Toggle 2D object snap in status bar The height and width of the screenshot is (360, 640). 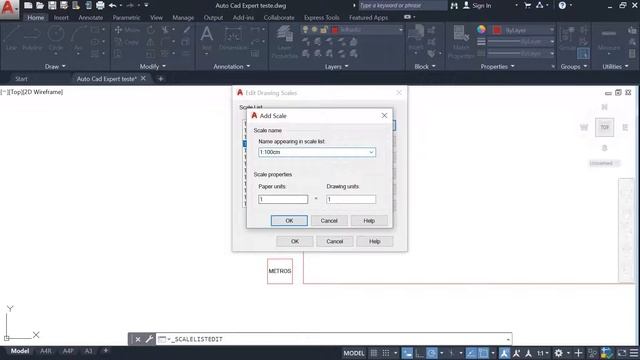click(x=483, y=353)
